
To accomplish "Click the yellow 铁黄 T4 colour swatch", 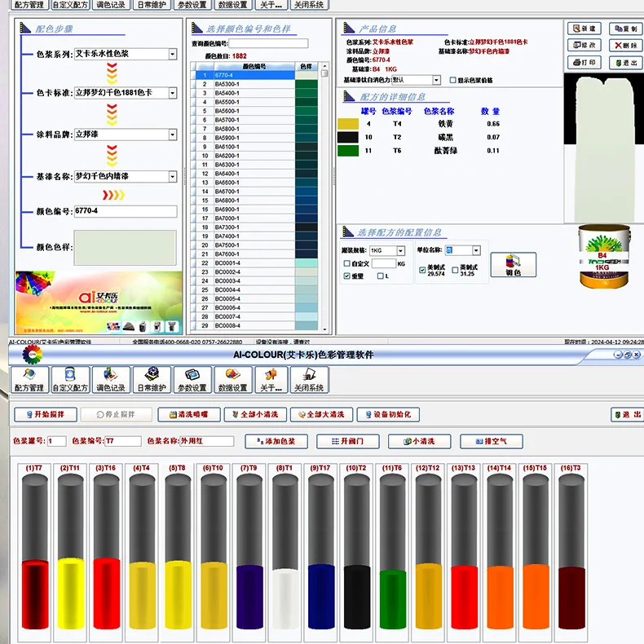I will coord(348,124).
